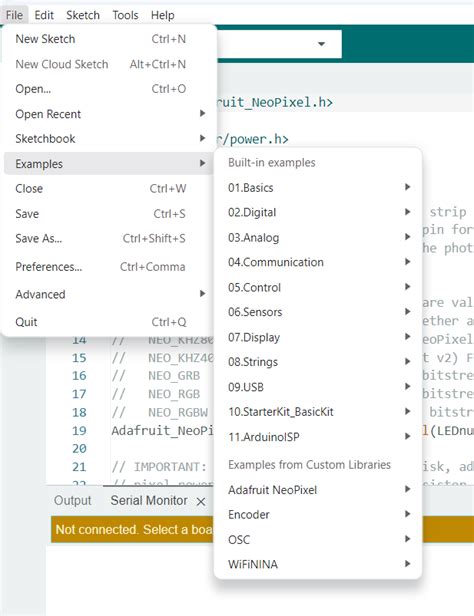474x616 pixels.
Task: Expand OSC library examples
Action: tap(318, 539)
